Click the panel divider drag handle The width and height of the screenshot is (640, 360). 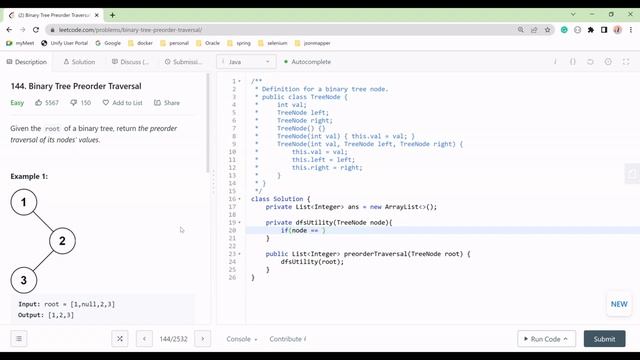(213, 183)
